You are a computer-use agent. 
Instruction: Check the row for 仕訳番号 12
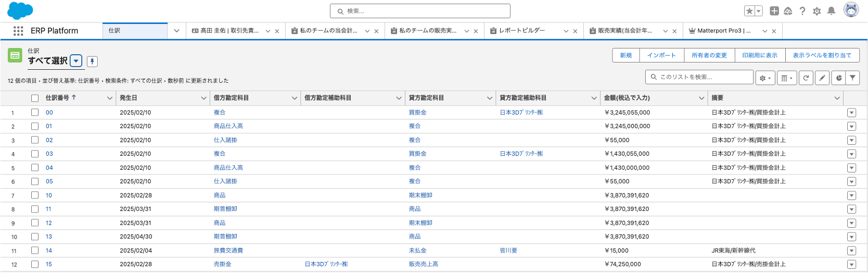click(x=35, y=222)
